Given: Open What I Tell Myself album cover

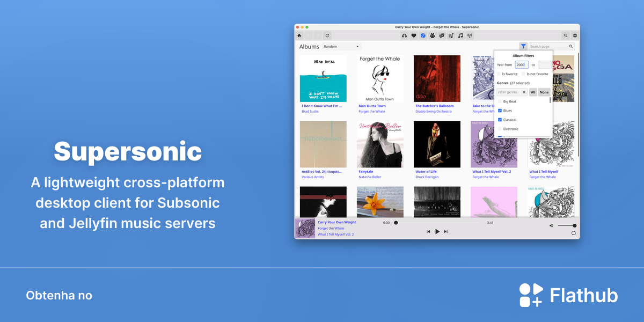Looking at the screenshot, I should 551,144.
